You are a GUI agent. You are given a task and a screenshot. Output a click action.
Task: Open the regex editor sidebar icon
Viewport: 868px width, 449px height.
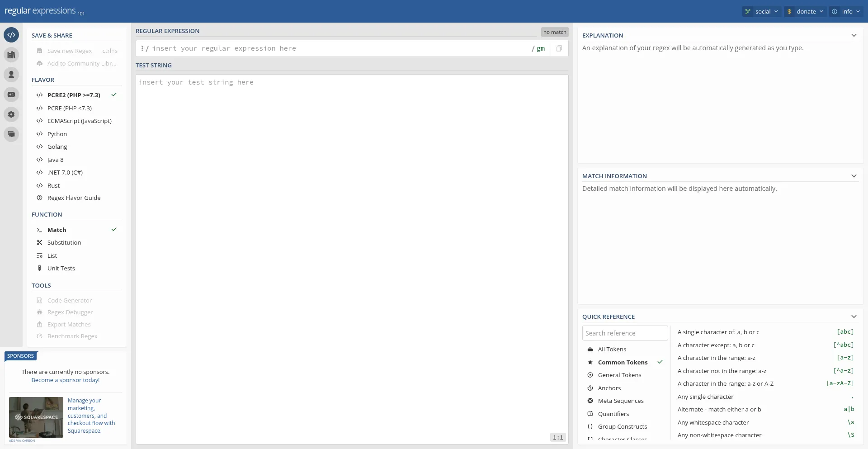(x=11, y=35)
